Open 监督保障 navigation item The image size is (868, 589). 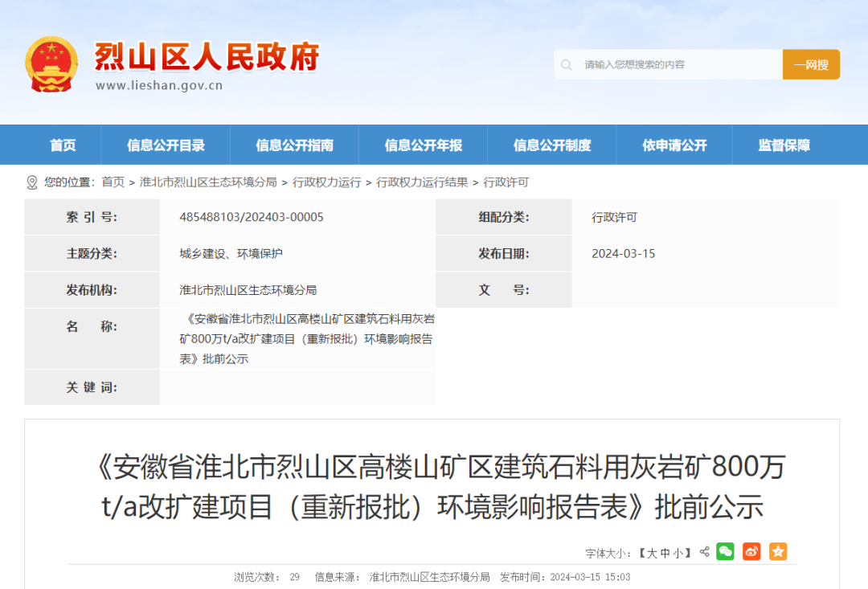(x=784, y=145)
